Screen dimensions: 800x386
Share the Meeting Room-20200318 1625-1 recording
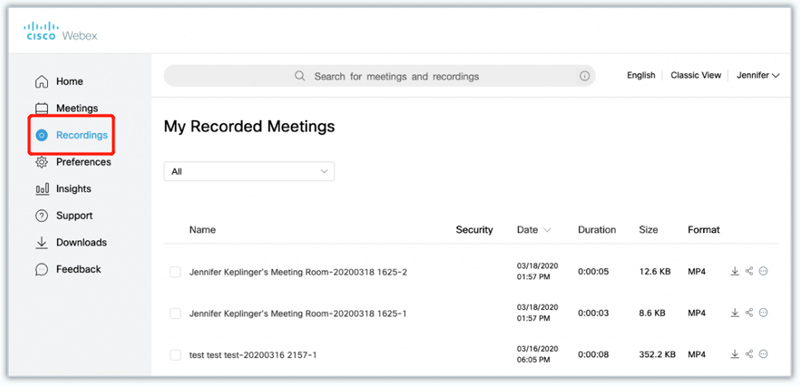click(x=749, y=313)
